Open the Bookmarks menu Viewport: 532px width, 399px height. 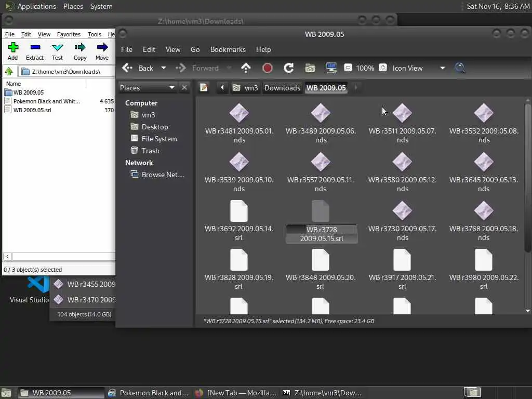pos(228,49)
